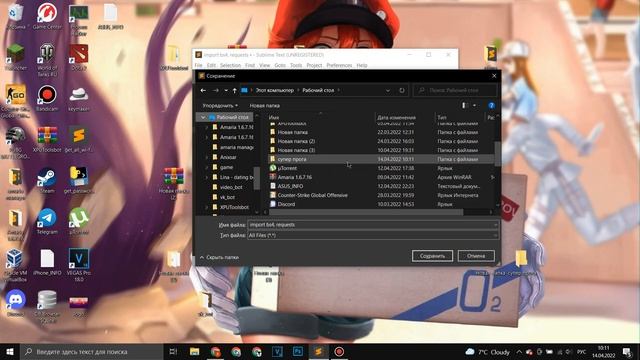Open Help menu in Sublime Text
640x360 pixels.
pos(362,65)
